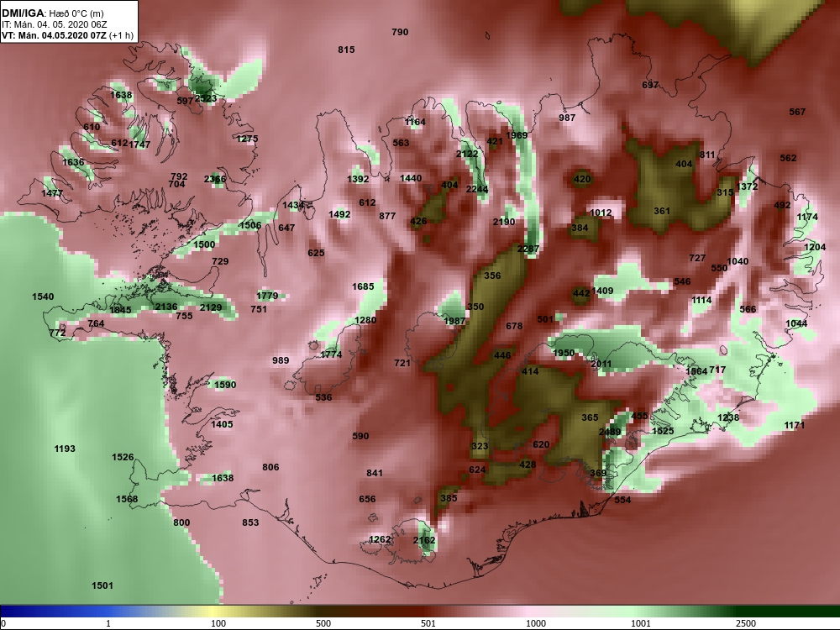Select the map value 2122

pos(466,155)
